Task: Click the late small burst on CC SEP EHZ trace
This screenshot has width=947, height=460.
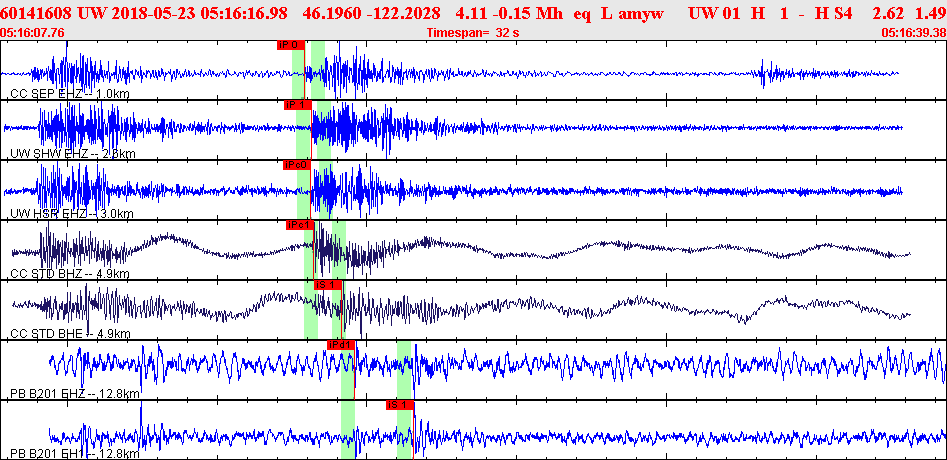Action: click(766, 73)
